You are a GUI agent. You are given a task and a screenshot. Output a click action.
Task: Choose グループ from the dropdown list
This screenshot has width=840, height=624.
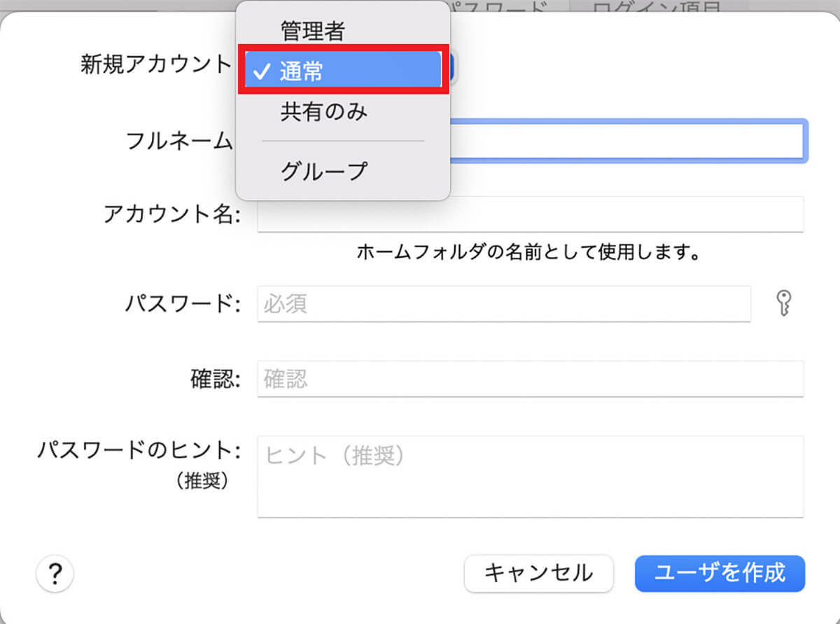323,170
